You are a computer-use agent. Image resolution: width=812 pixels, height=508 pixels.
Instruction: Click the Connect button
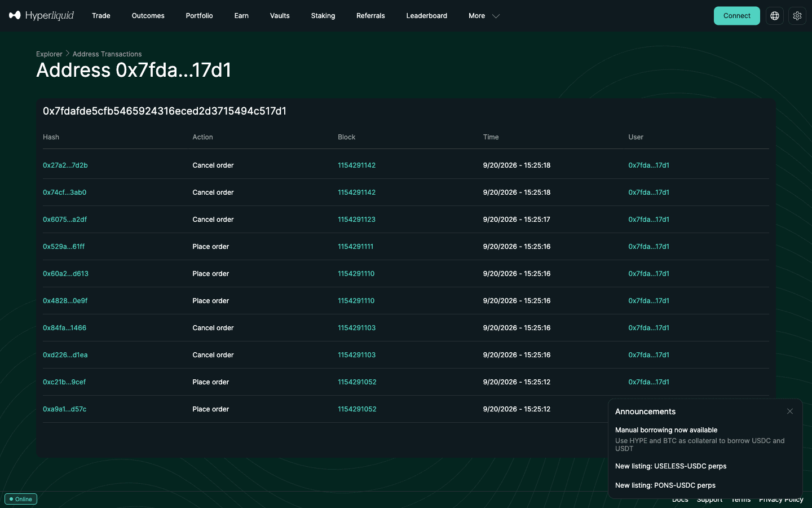click(737, 16)
